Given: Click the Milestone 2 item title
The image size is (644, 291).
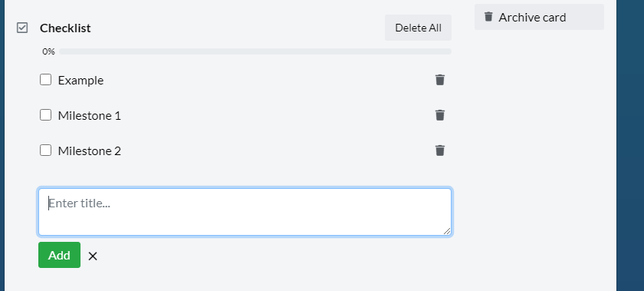Looking at the screenshot, I should [x=90, y=151].
